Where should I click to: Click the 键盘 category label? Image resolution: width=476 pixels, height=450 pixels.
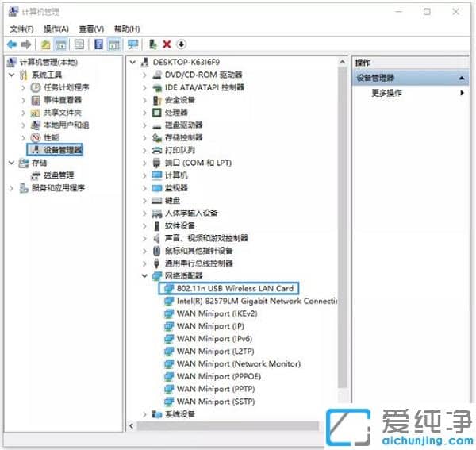pyautogui.click(x=172, y=201)
